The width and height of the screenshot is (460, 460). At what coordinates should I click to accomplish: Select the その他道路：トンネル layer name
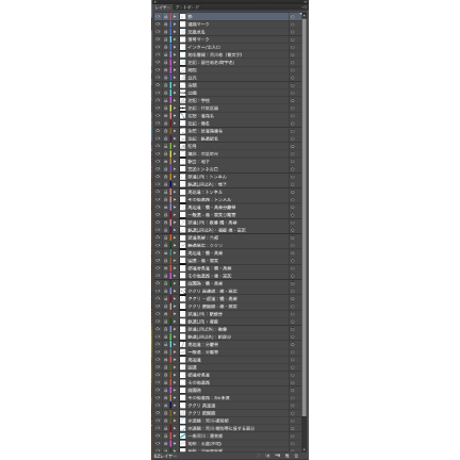point(209,200)
